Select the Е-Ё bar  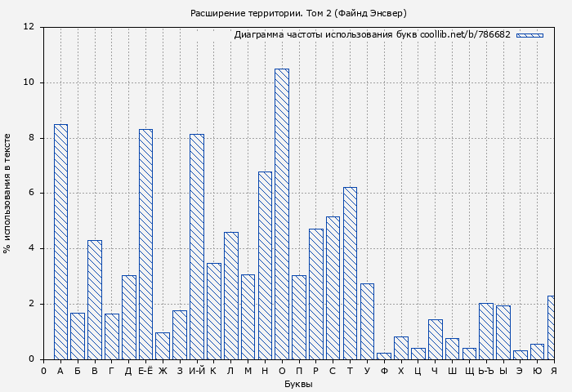pos(145,244)
